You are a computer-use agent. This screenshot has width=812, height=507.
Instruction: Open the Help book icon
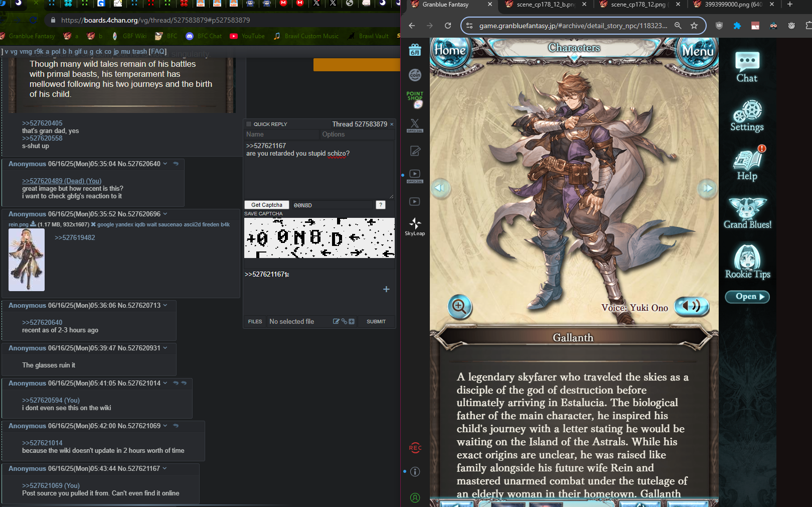pyautogui.click(x=748, y=163)
